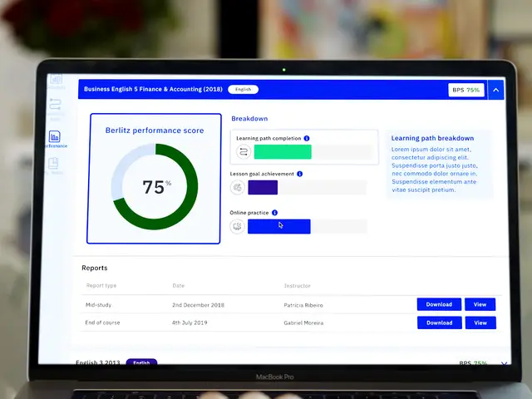
Task: Click the 75% donut performance chart
Action: tap(155, 186)
